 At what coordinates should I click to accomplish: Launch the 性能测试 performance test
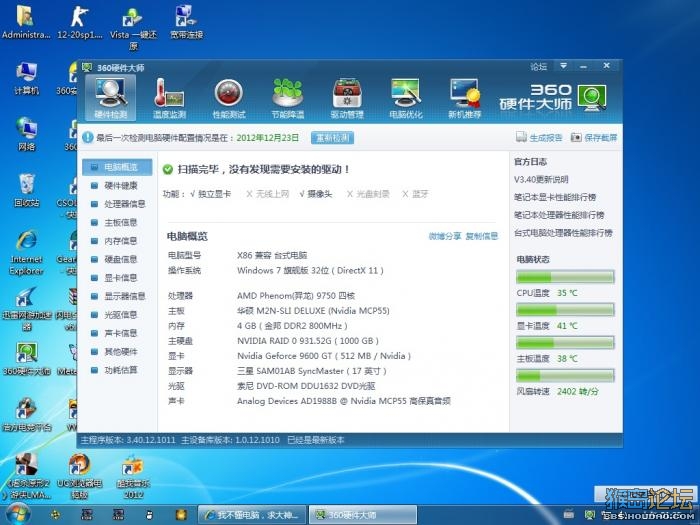[x=229, y=98]
